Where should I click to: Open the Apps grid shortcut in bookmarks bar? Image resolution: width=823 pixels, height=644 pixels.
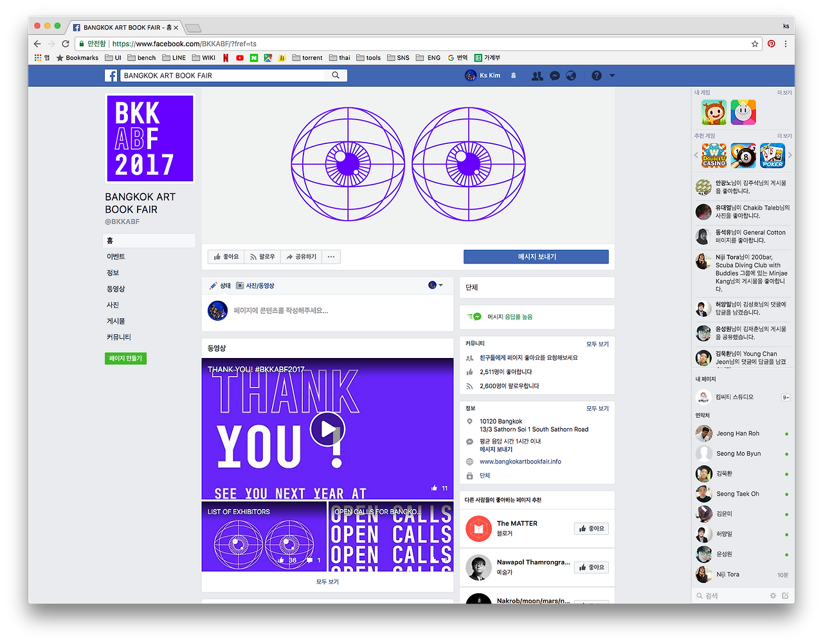click(42, 58)
